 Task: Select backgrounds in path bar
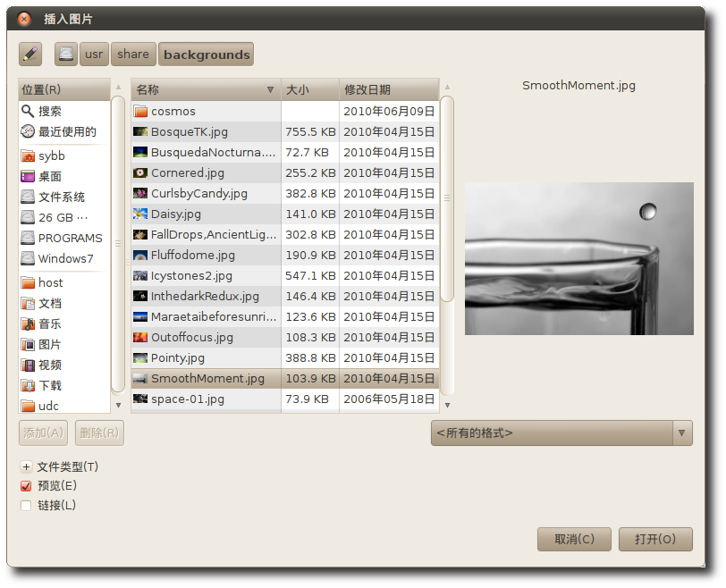207,55
